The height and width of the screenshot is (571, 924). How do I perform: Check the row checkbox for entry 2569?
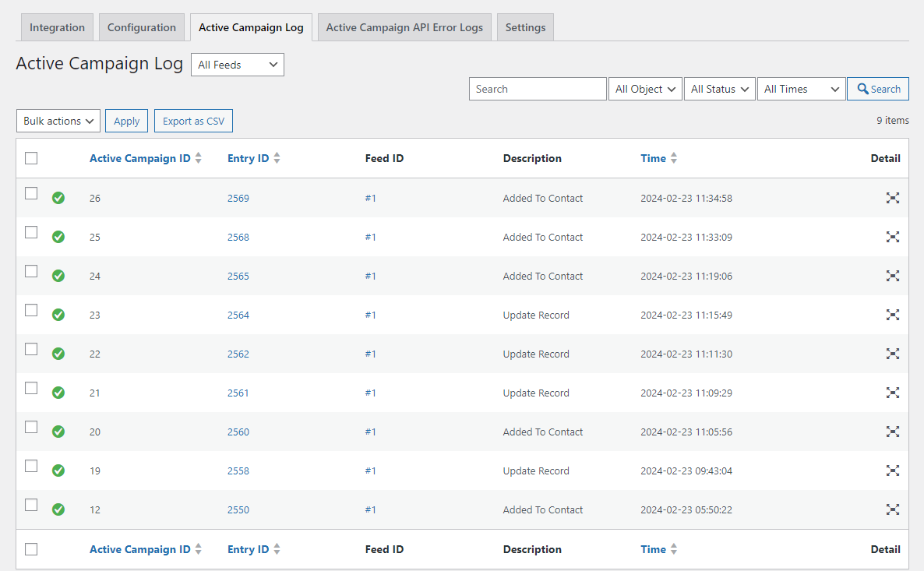[31, 193]
